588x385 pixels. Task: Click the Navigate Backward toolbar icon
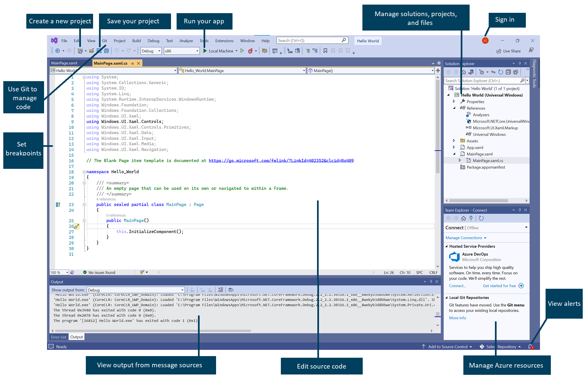[x=58, y=51]
